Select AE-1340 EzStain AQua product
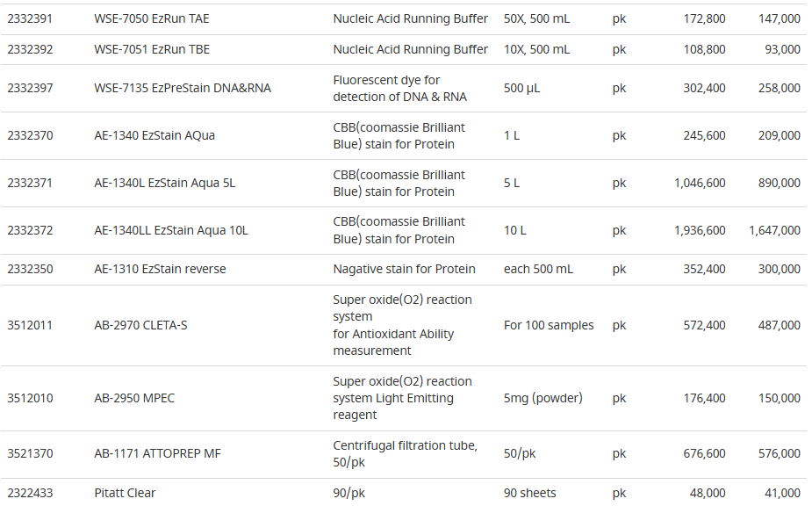This screenshot has height=506, width=812. click(x=154, y=135)
